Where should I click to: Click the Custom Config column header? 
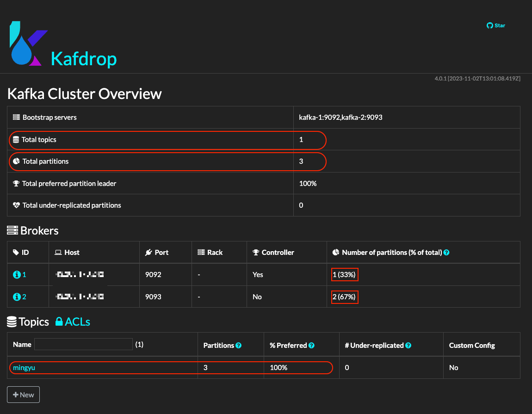tap(472, 345)
